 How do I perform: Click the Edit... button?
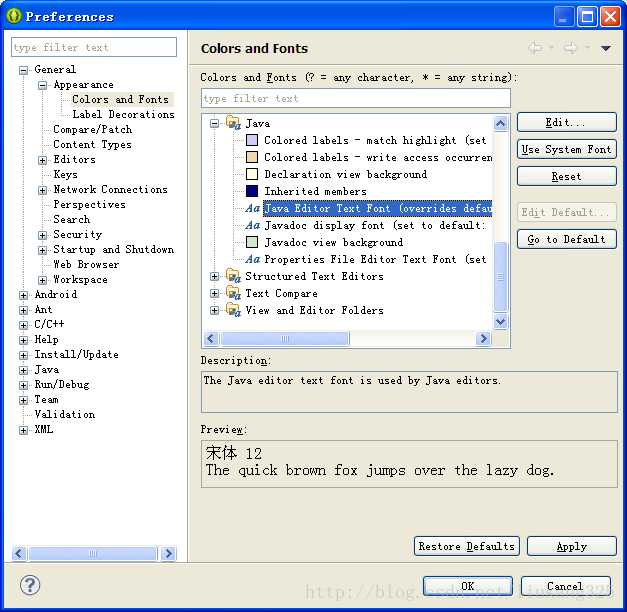click(567, 122)
